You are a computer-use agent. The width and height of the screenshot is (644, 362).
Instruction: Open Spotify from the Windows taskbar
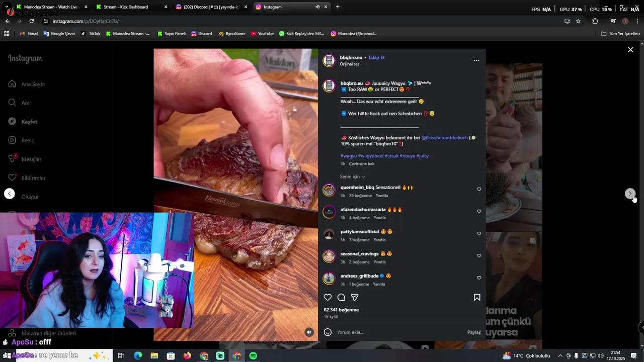click(254, 355)
